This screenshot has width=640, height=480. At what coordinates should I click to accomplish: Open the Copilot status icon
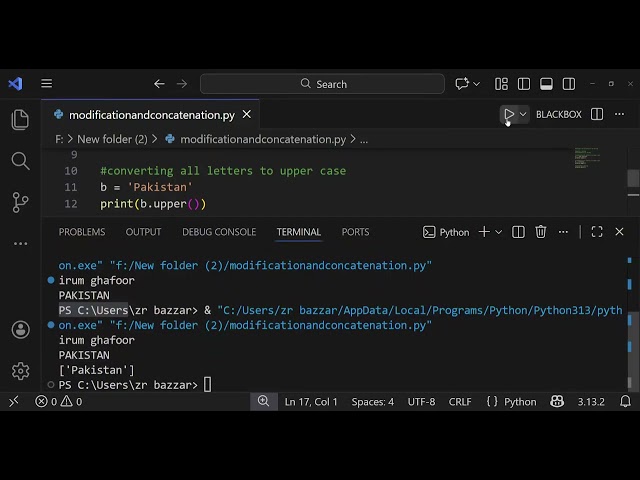pyautogui.click(x=557, y=402)
